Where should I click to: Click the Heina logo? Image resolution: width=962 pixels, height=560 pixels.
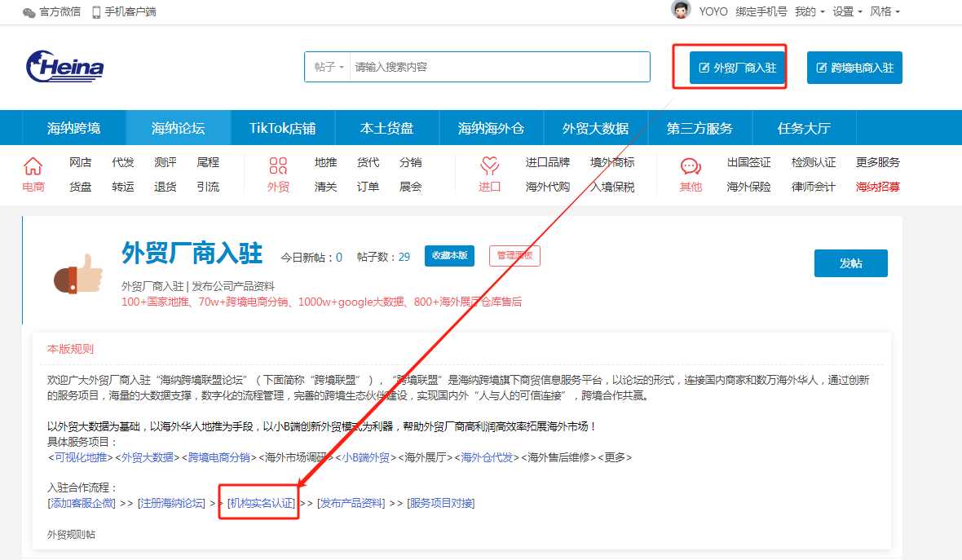coord(65,66)
